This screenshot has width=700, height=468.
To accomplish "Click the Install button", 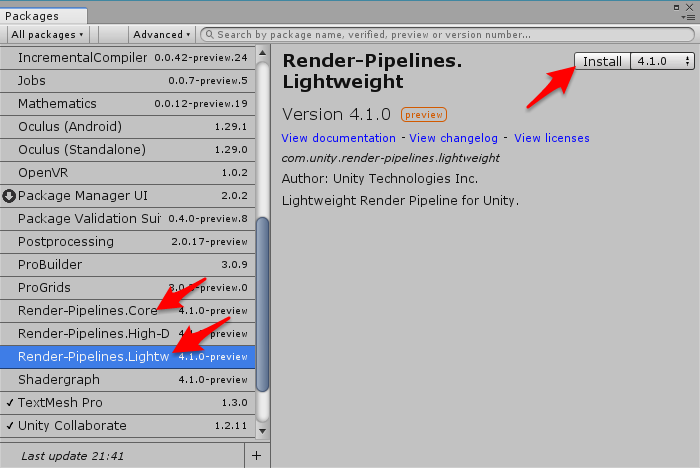I will click(602, 61).
